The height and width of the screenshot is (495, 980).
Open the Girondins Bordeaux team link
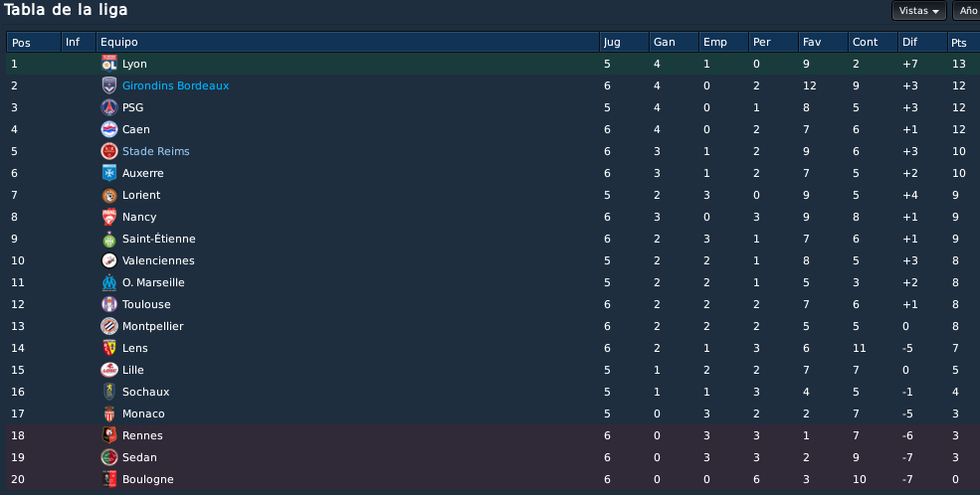point(176,85)
